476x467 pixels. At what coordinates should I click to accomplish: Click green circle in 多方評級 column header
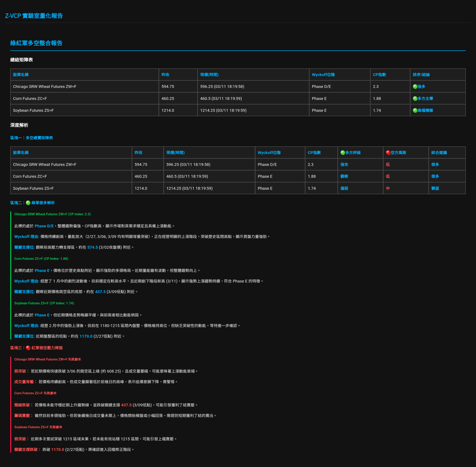tap(343, 153)
